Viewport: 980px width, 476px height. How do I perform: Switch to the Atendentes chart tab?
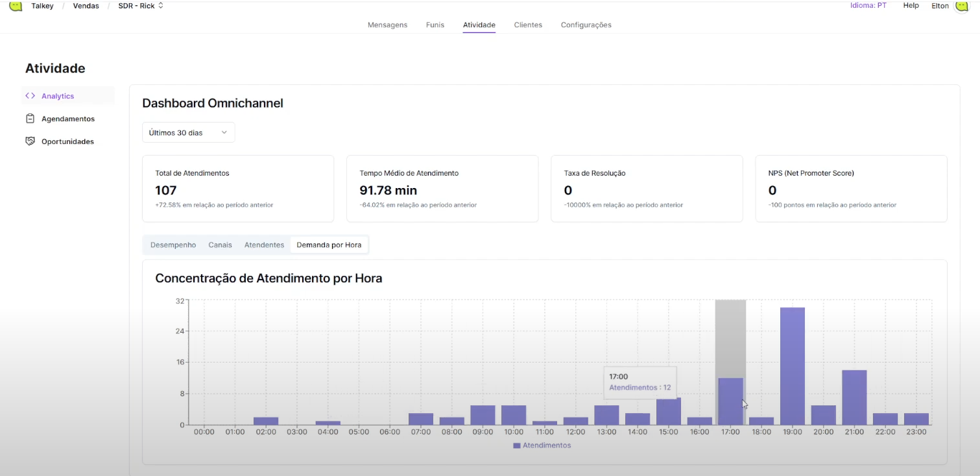(x=264, y=244)
